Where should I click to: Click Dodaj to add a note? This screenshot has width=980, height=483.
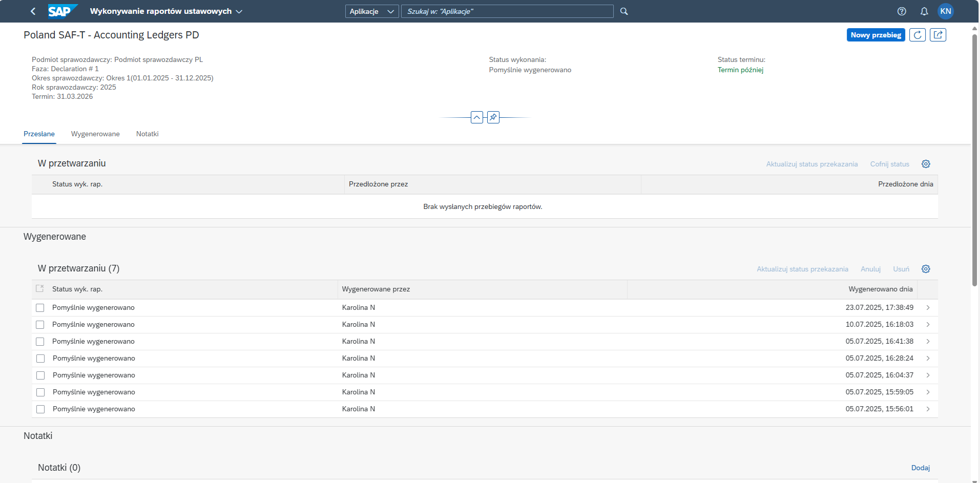[x=921, y=468]
